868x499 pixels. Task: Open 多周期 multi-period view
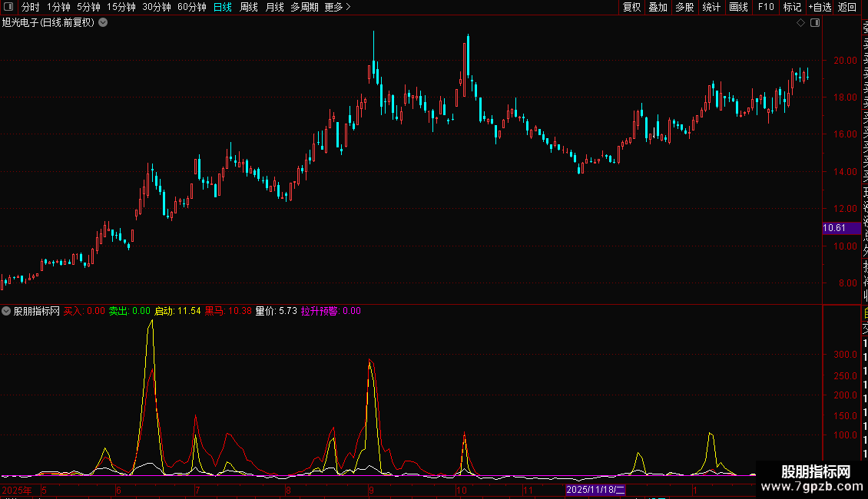pyautogui.click(x=304, y=7)
